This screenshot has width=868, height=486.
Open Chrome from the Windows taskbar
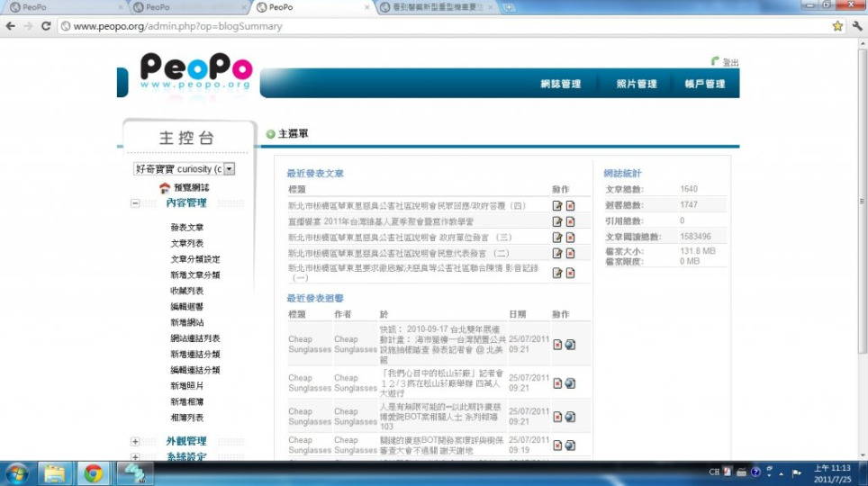pos(93,472)
